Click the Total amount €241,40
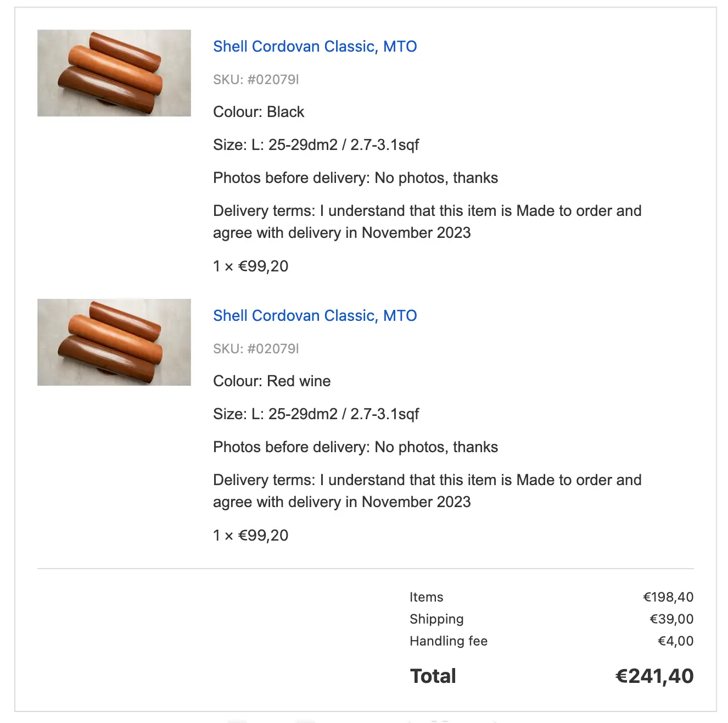 coord(654,676)
